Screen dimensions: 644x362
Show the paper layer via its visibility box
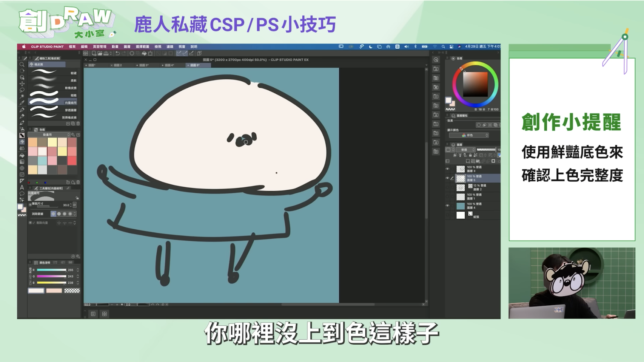447,215
